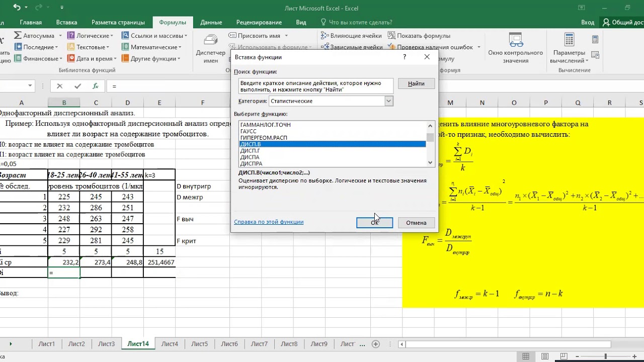Open the Рецензирование ribbon tab
644x362 pixels.
259,22
